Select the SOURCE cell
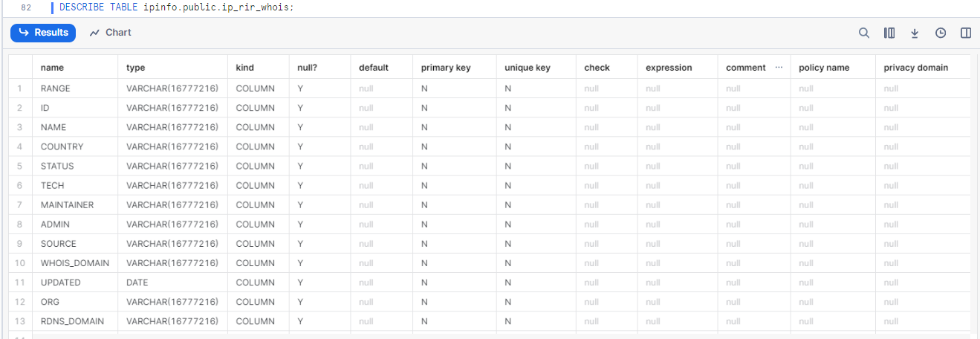The width and height of the screenshot is (980, 339). (x=75, y=243)
